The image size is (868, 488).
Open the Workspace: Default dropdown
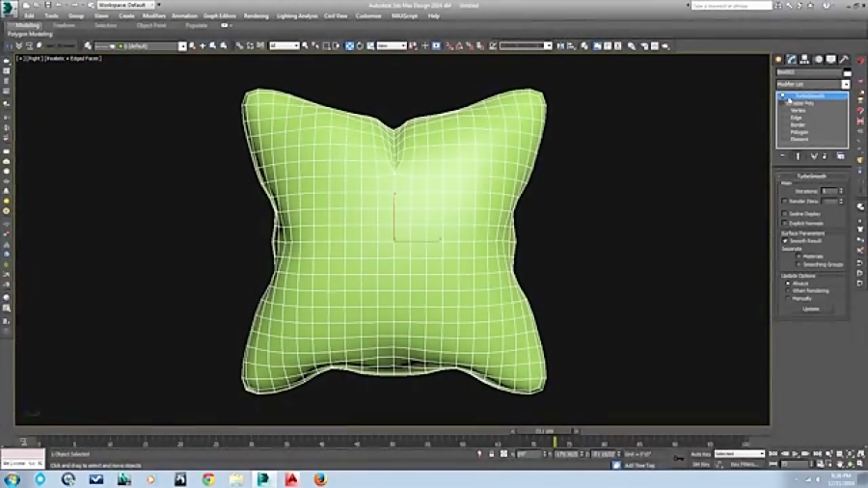pyautogui.click(x=127, y=5)
